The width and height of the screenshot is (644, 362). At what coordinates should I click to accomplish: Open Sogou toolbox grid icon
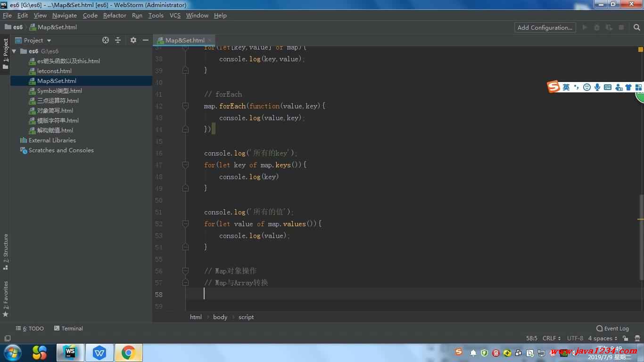tap(638, 87)
